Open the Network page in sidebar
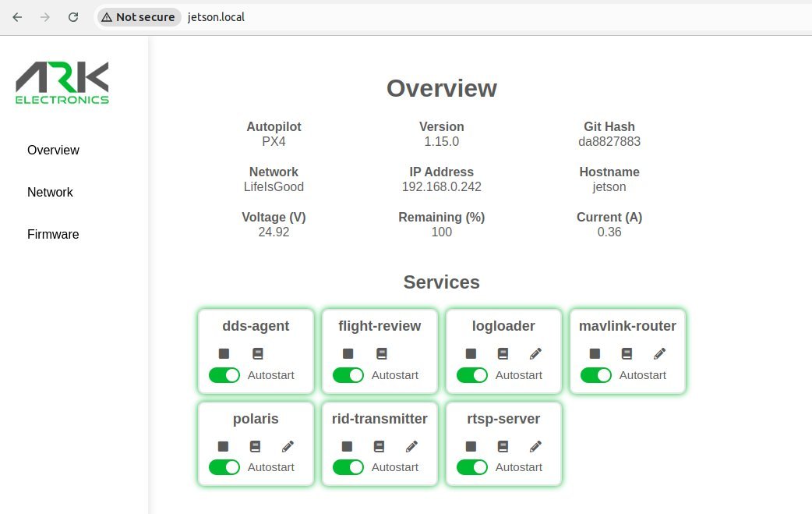Viewport: 812px width, 514px height. click(x=50, y=192)
